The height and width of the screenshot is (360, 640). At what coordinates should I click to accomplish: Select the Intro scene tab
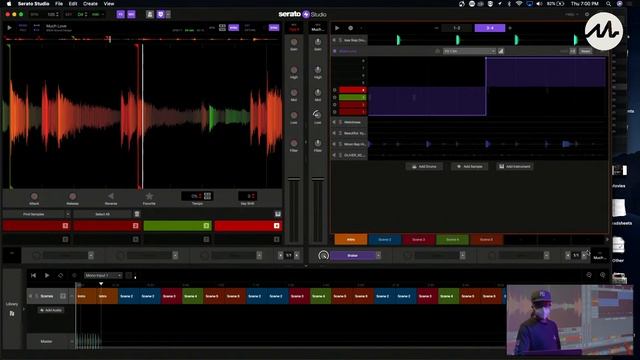[351, 240]
